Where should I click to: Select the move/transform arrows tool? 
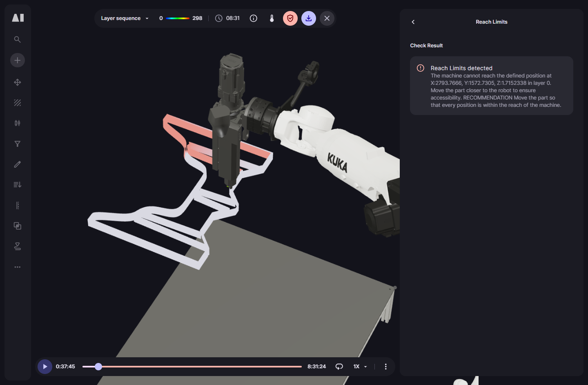(x=18, y=82)
